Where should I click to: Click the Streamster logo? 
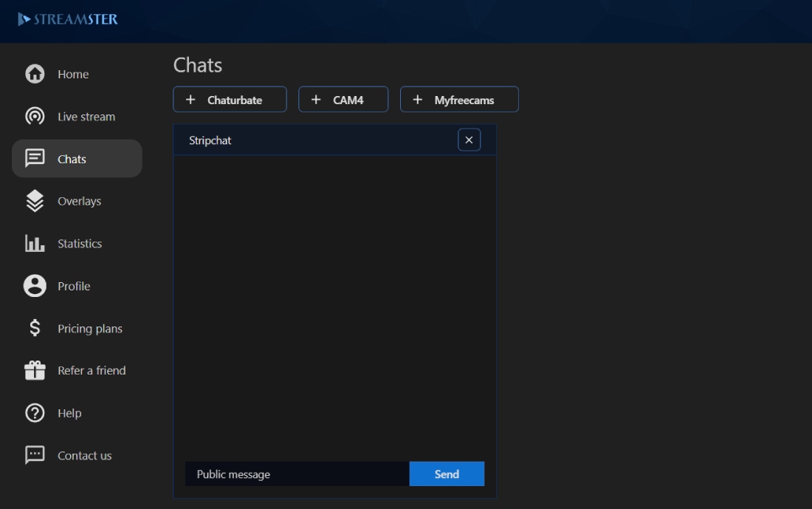click(x=67, y=20)
